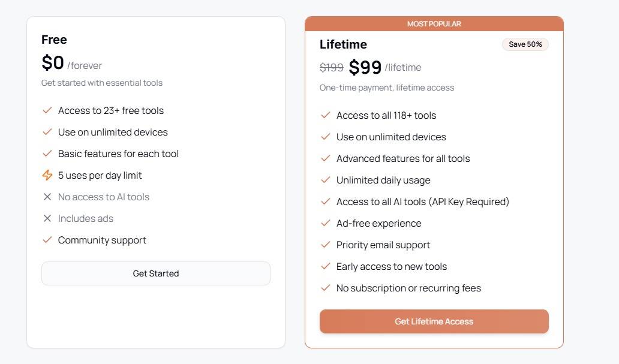Click the checkmark next to 'Priority email support'
This screenshot has height=364, width=619.
pos(326,245)
